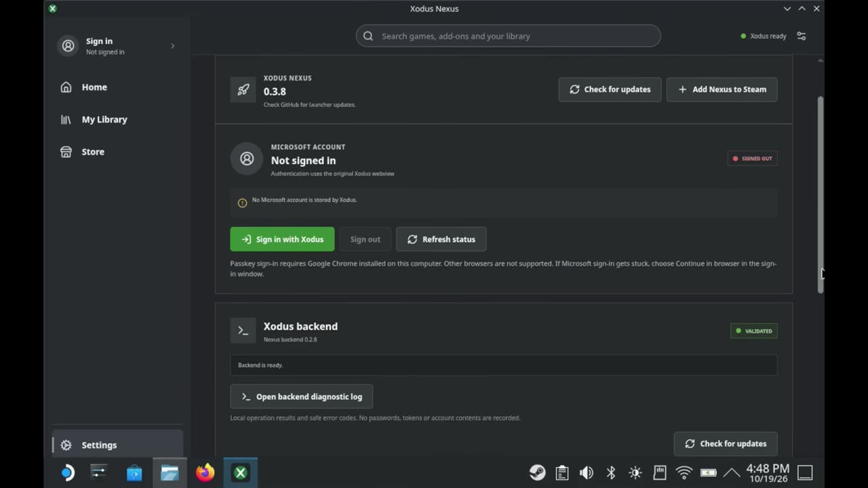Click the Xodus ready status text
868x488 pixels.
[768, 36]
